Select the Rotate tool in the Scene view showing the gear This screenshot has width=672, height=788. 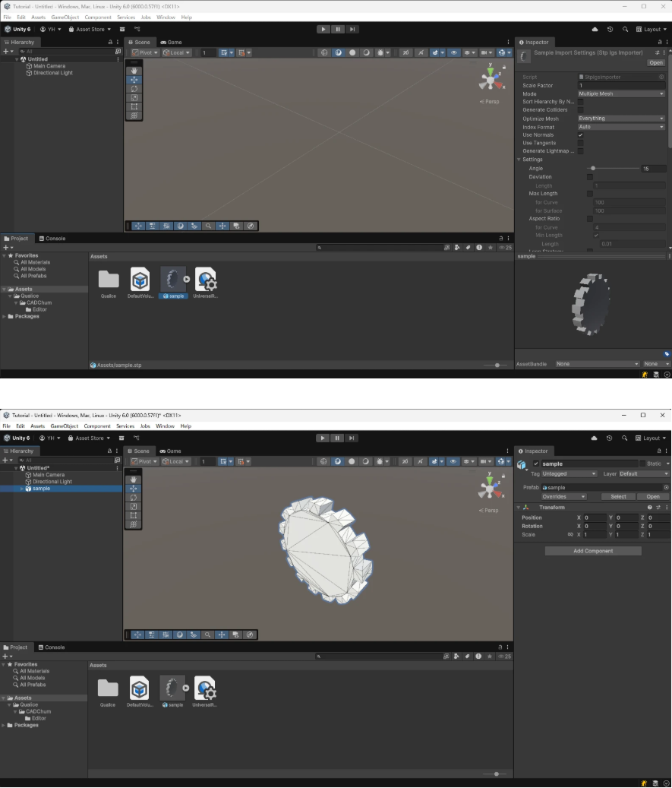pos(133,498)
